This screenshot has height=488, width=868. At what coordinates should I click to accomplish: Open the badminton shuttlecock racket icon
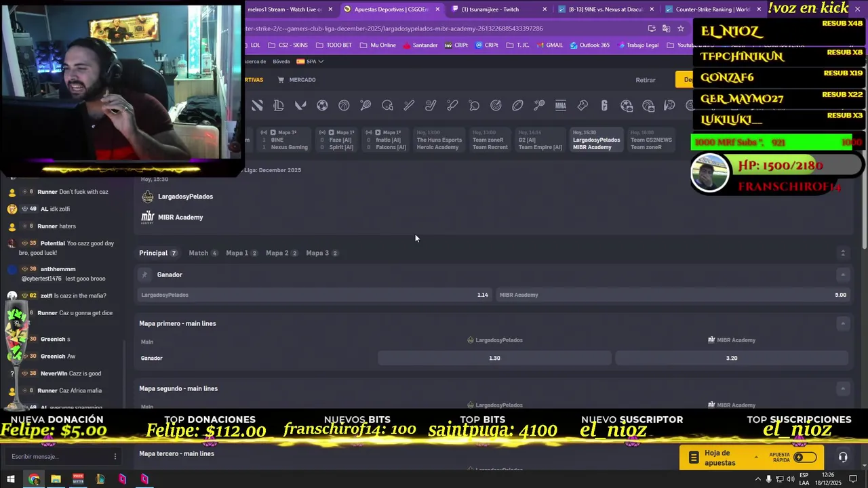(539, 105)
